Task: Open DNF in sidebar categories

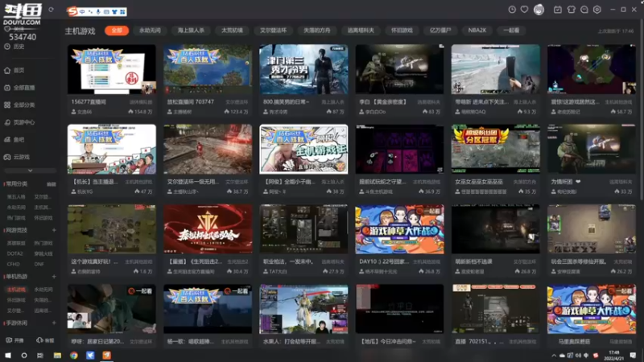Action: point(39,264)
